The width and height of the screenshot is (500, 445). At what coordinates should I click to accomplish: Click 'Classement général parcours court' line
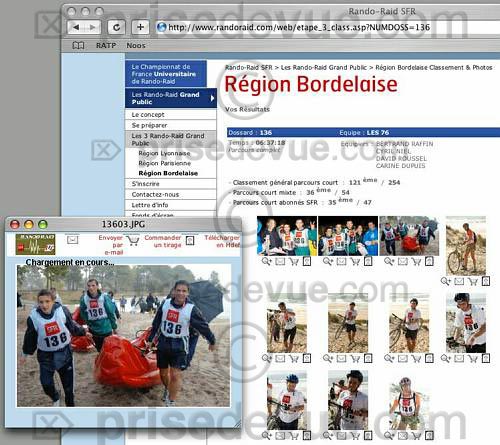coord(314,182)
